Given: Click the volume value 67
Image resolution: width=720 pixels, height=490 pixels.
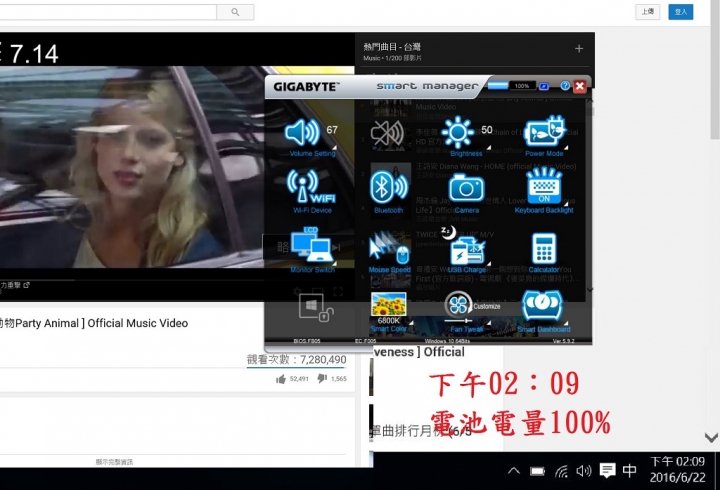Looking at the screenshot, I should pos(332,130).
